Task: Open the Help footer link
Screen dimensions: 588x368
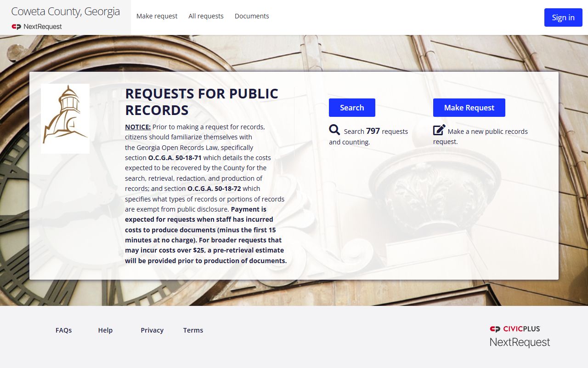Action: (105, 330)
